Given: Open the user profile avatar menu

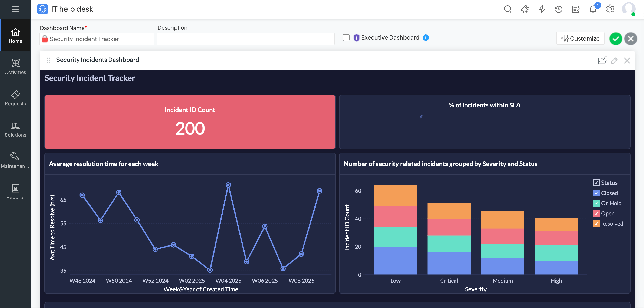Looking at the screenshot, I should (x=628, y=9).
